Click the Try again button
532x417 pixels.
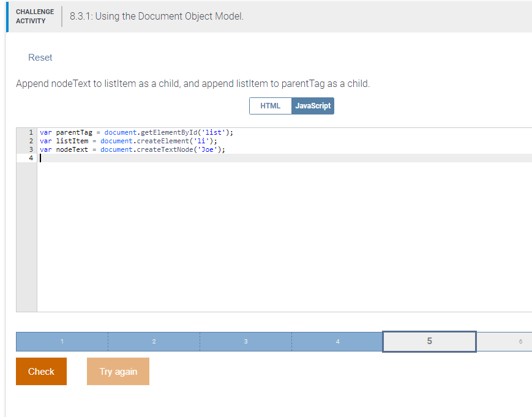[x=118, y=371]
